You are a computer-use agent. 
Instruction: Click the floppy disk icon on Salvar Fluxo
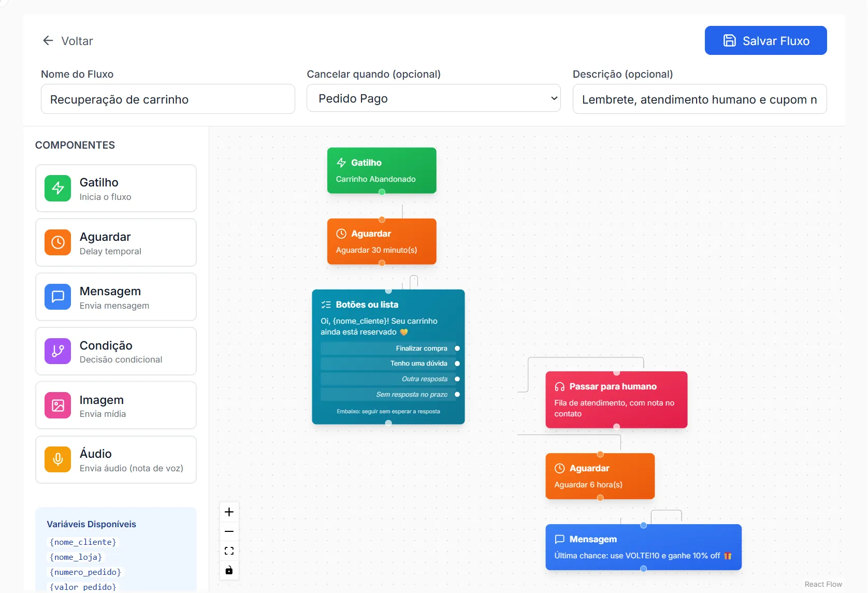coord(729,40)
